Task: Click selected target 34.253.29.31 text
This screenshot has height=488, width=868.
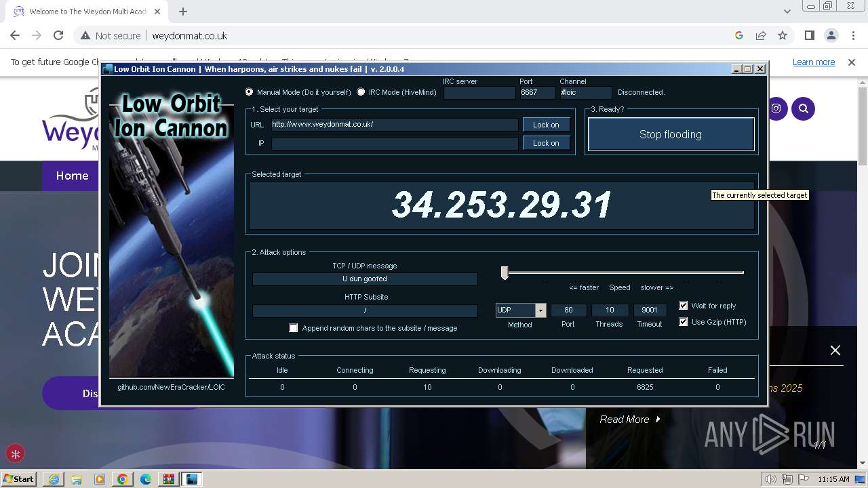Action: (x=502, y=205)
